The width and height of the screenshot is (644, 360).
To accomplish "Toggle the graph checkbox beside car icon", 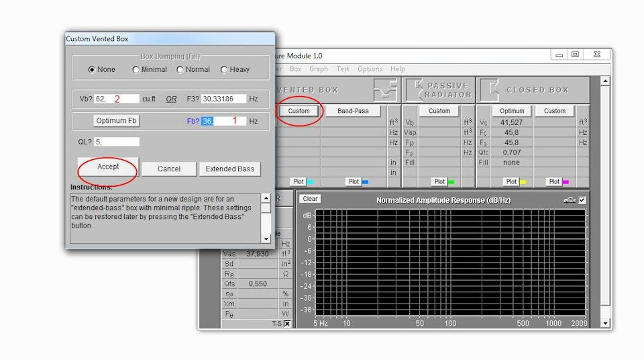I will [x=582, y=200].
